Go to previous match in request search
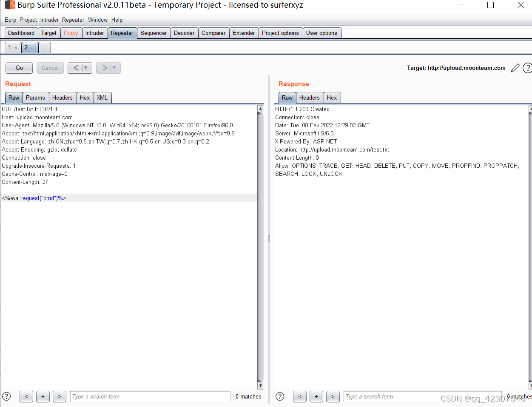Viewport: 532px width, 407px height. tap(26, 396)
